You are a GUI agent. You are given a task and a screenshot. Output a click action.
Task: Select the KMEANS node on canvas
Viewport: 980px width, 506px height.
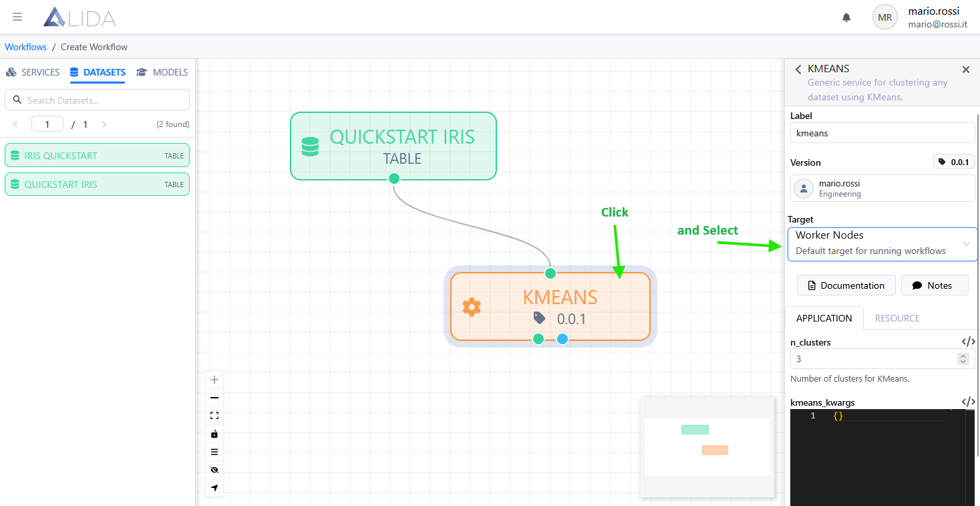[550, 306]
